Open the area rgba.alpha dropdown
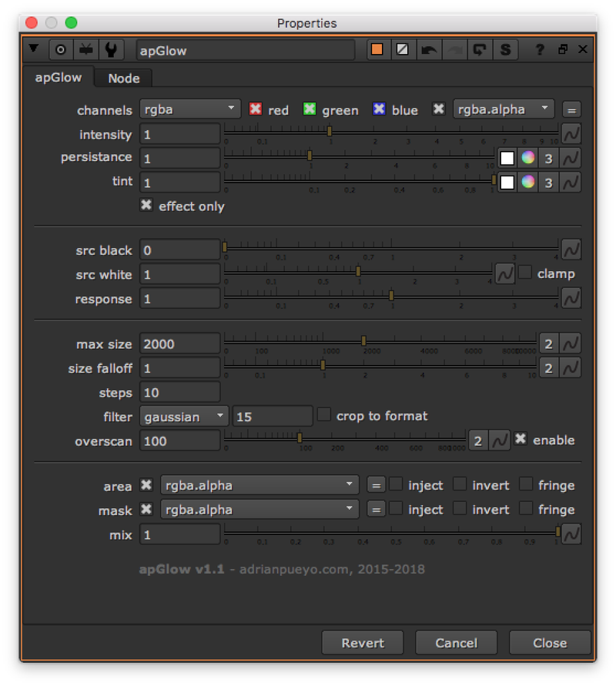This screenshot has height=686, width=616. pyautogui.click(x=259, y=485)
